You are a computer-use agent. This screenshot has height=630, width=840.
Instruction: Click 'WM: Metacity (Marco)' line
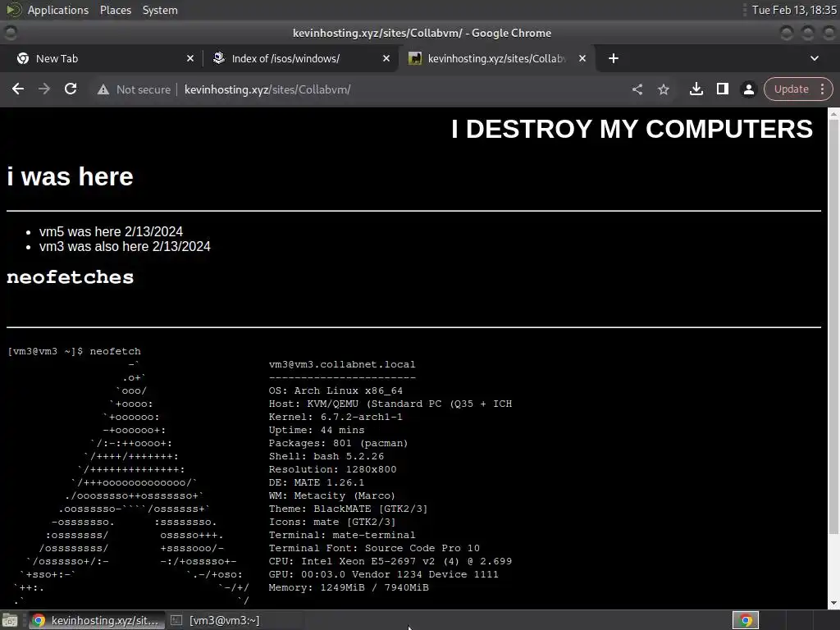tap(331, 495)
